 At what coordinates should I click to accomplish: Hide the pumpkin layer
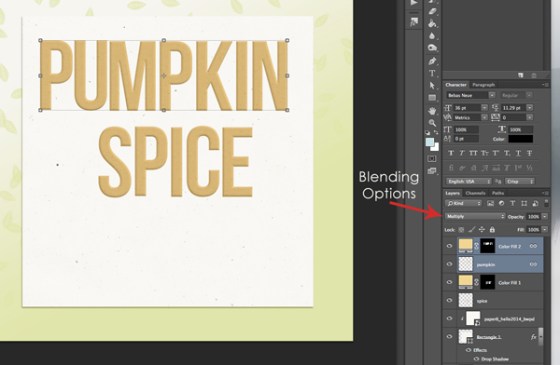[449, 264]
